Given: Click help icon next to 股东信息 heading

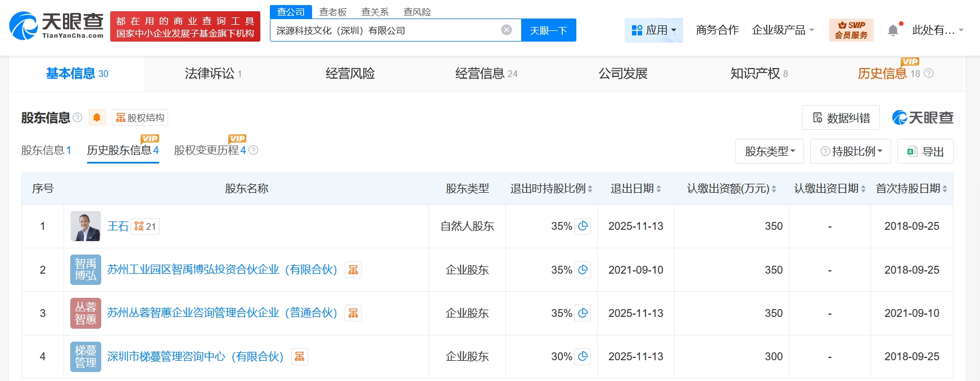Looking at the screenshot, I should click(78, 117).
